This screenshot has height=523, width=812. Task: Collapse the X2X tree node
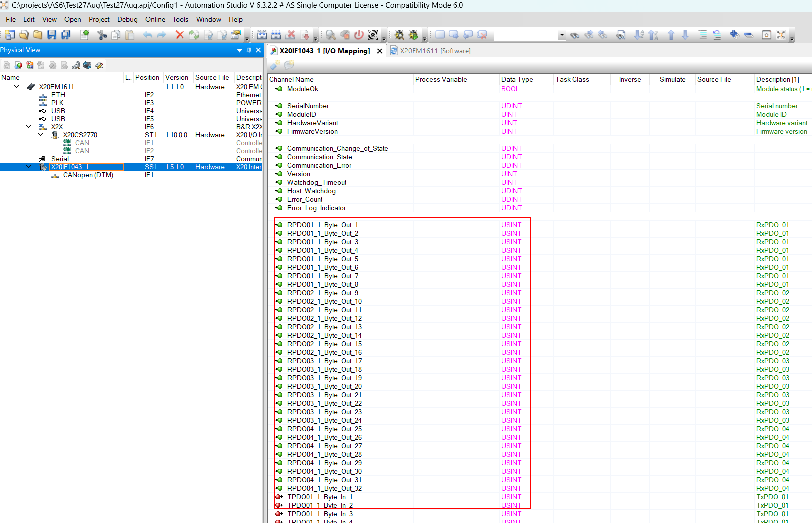point(29,126)
